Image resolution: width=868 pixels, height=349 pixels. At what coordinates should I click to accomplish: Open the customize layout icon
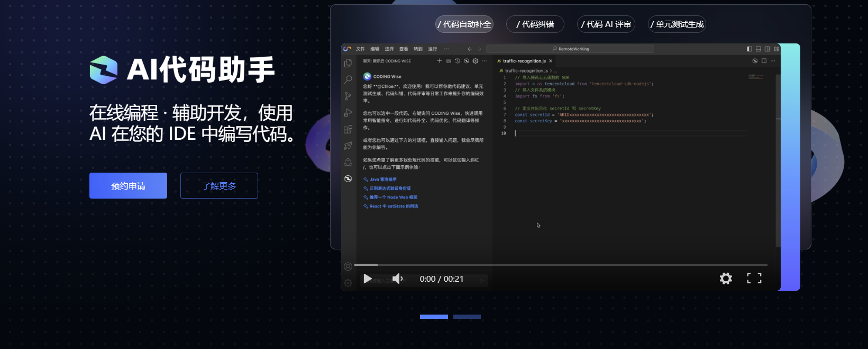click(776, 49)
